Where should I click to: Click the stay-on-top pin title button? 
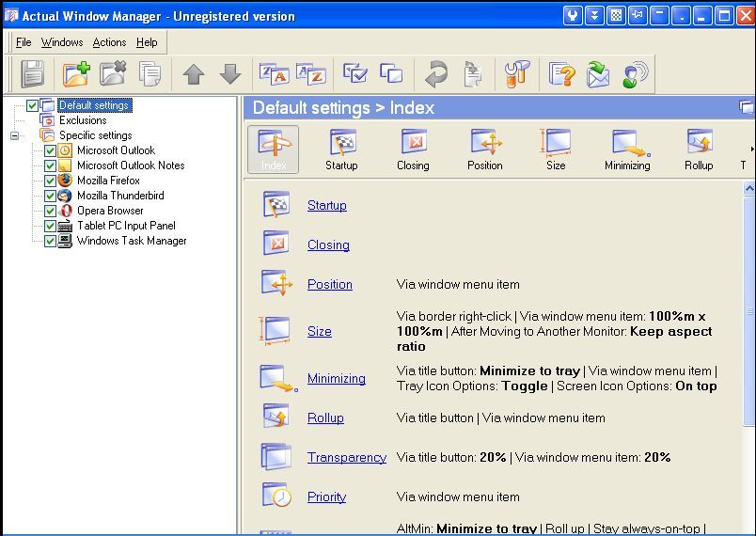point(638,16)
